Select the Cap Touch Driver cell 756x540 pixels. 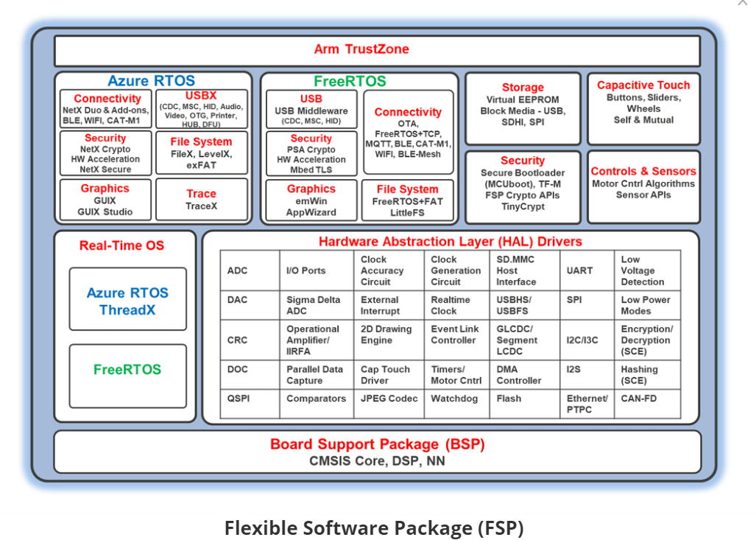(389, 375)
